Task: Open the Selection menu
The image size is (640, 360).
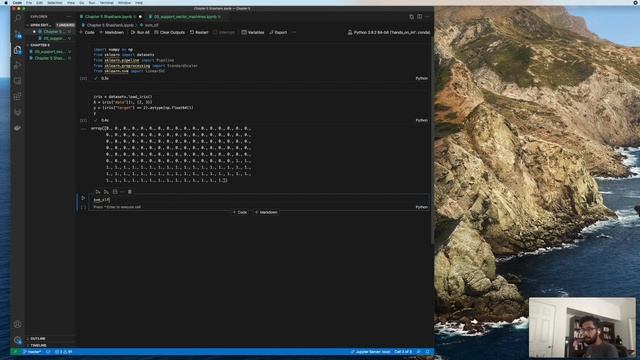Action: (x=55, y=2)
